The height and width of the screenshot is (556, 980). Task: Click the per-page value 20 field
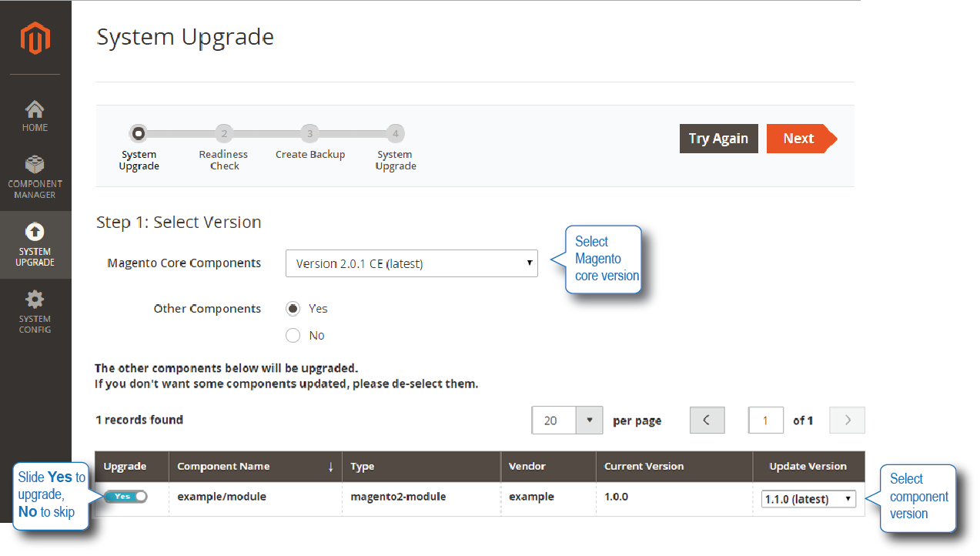(x=554, y=420)
